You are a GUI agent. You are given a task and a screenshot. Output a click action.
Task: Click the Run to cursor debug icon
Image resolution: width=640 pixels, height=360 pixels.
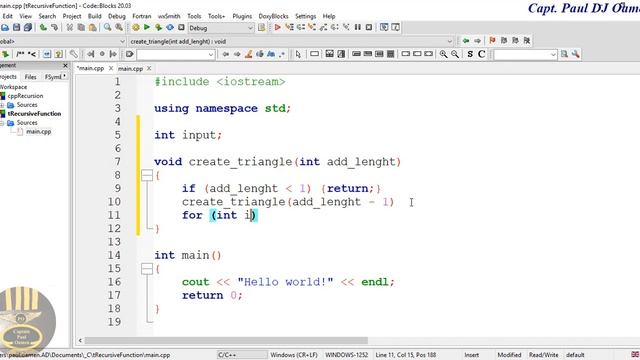pyautogui.click(x=289, y=27)
